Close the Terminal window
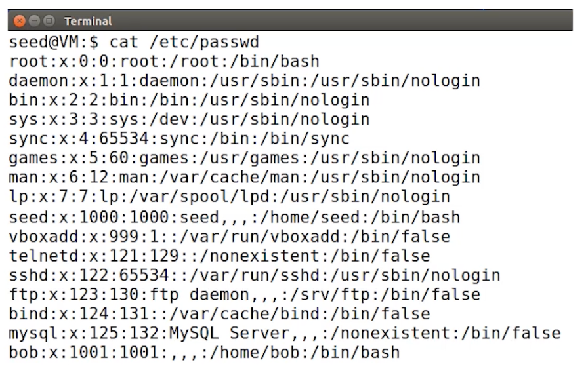 (20, 21)
